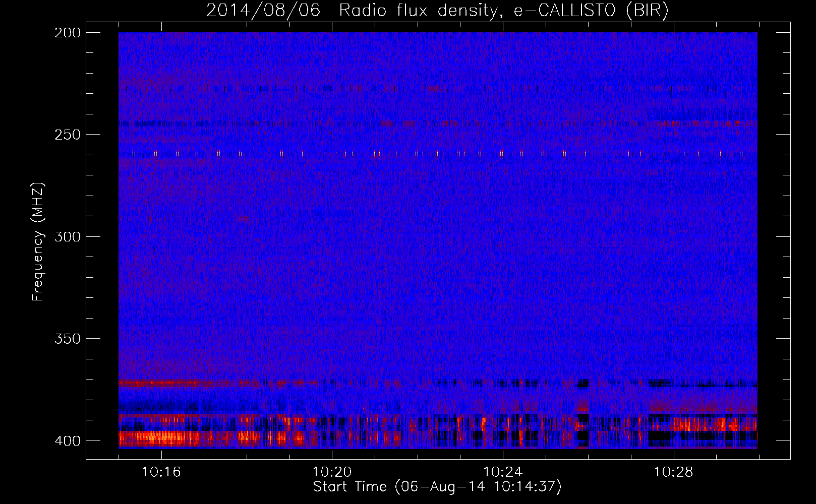Click the 10:28 time tick label

coord(674,472)
